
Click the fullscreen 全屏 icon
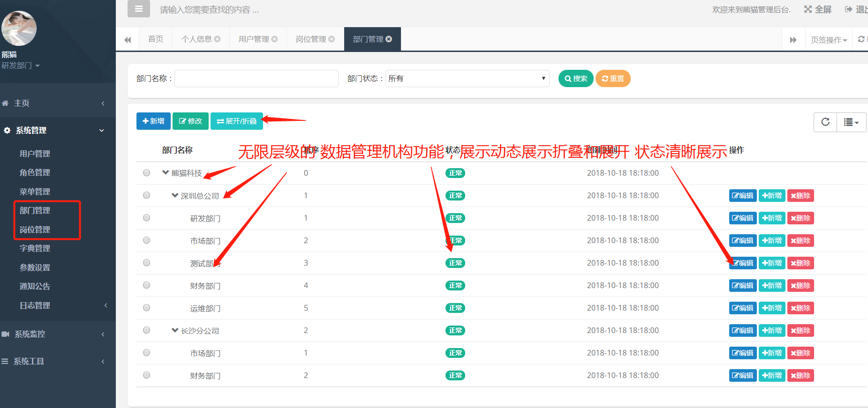pos(808,9)
